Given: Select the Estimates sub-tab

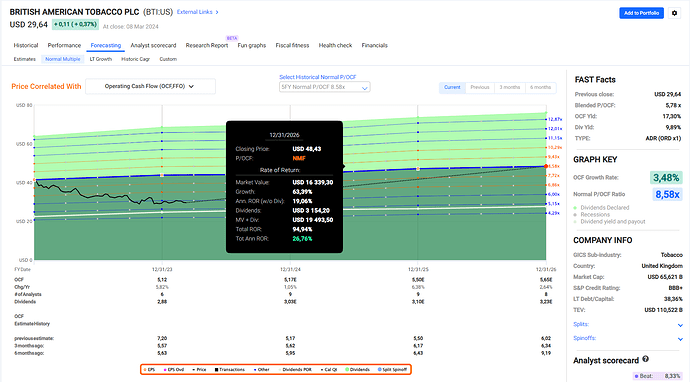Looking at the screenshot, I should click(x=25, y=59).
